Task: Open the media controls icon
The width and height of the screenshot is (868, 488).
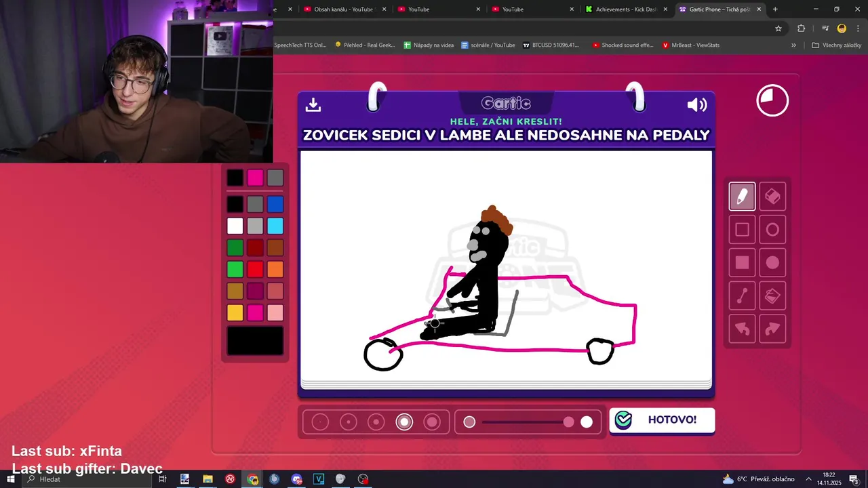Action: click(x=825, y=28)
